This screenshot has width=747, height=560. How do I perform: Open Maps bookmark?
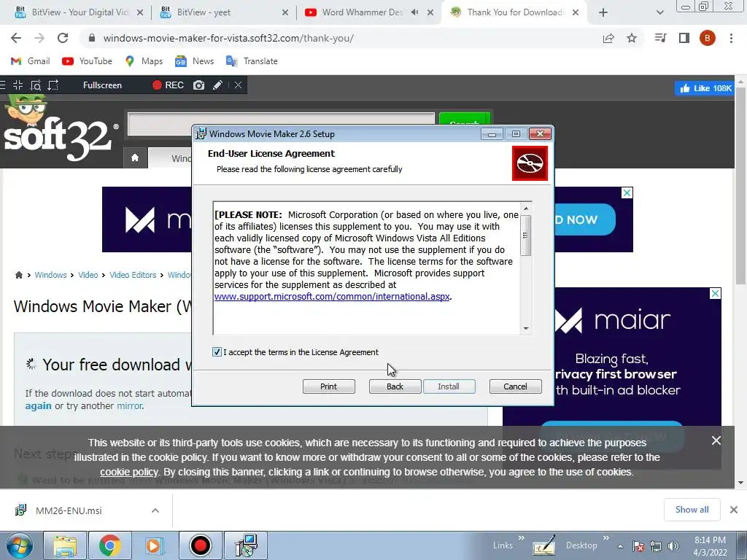coord(144,61)
